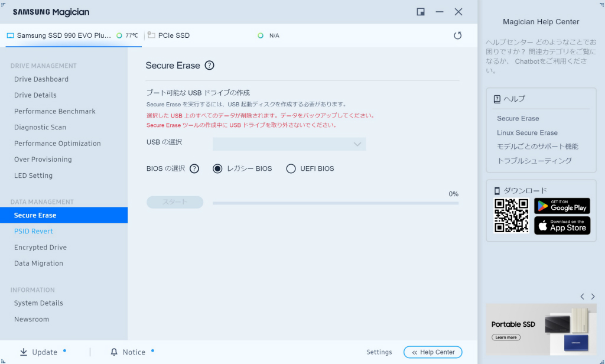Viewport: 605px width, 364px height.
Task: Expand the USB selection dropdown
Action: 289,144
